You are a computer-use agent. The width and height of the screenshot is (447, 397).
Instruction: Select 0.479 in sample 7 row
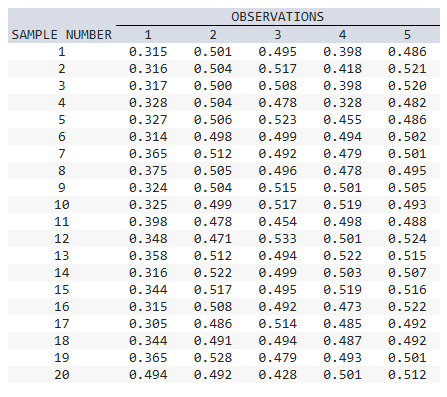(342, 154)
